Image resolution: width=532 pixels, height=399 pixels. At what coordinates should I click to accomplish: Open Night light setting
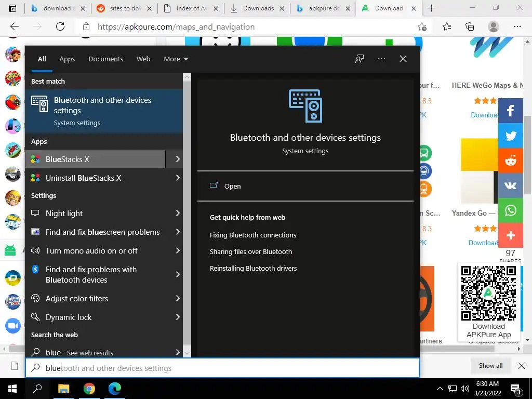click(x=96, y=214)
